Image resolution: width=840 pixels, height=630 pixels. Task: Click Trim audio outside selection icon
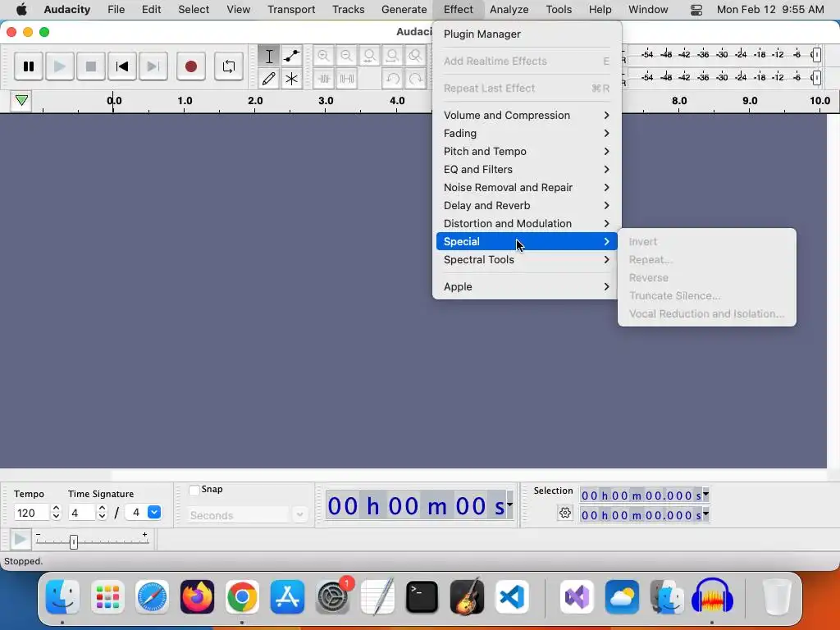323,79
